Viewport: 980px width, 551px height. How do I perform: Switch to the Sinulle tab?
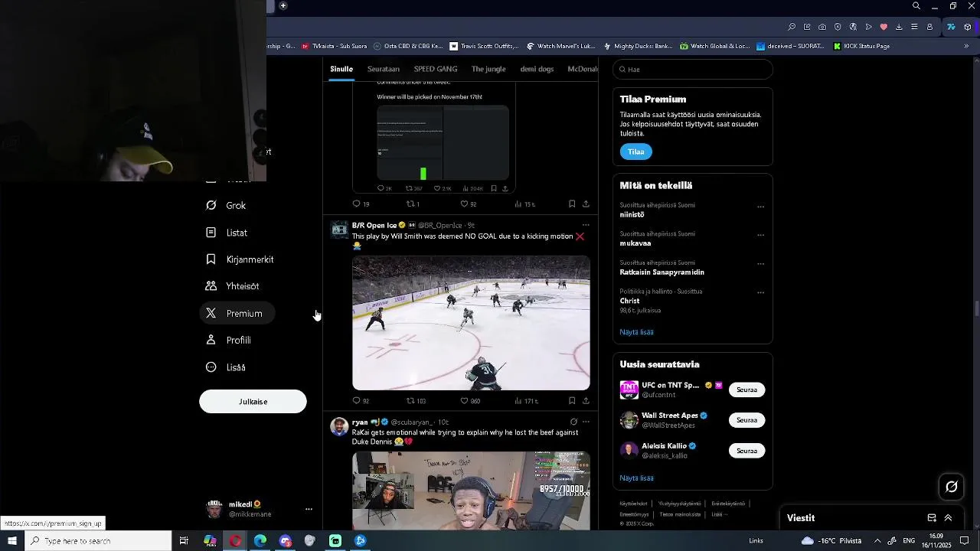tap(341, 69)
